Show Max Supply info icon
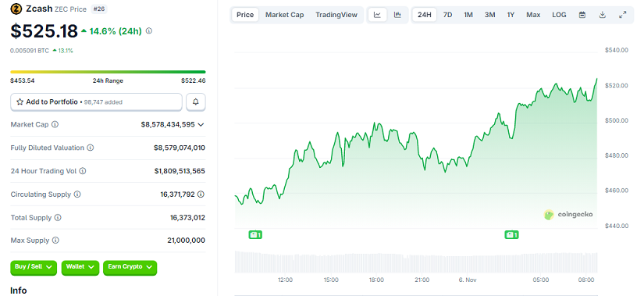Screen dimensions: 644x296 55,241
